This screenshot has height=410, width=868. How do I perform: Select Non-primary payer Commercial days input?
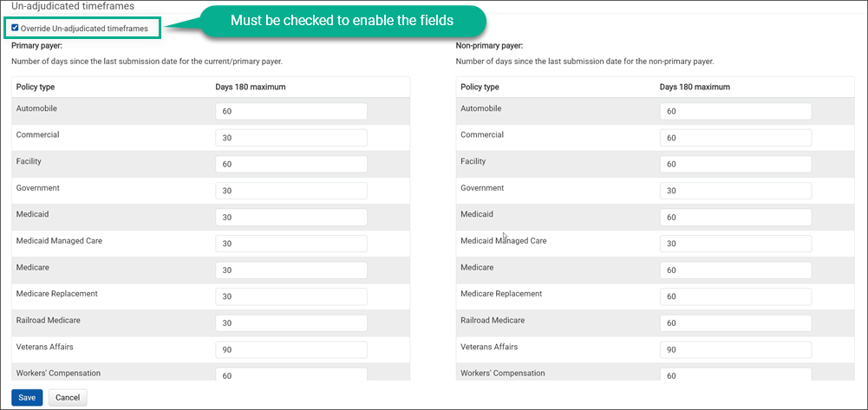tap(735, 138)
